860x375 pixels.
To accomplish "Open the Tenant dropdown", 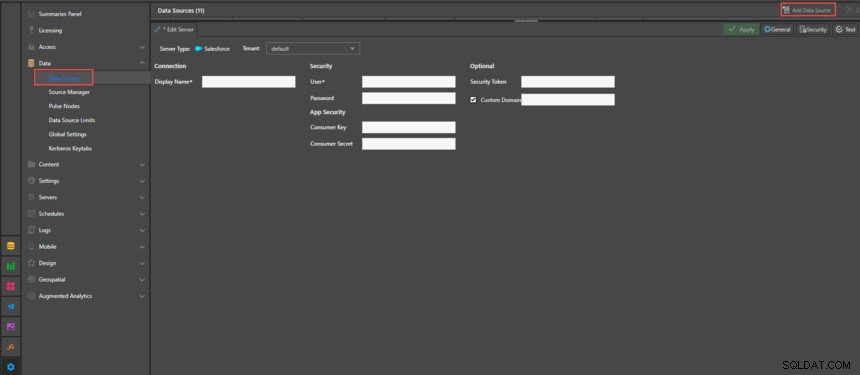I will [x=313, y=49].
